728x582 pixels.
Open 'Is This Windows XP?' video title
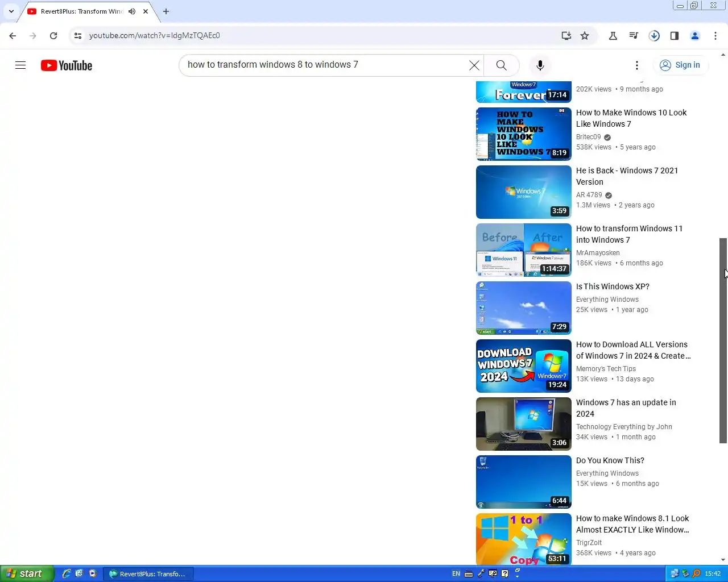[613, 287]
